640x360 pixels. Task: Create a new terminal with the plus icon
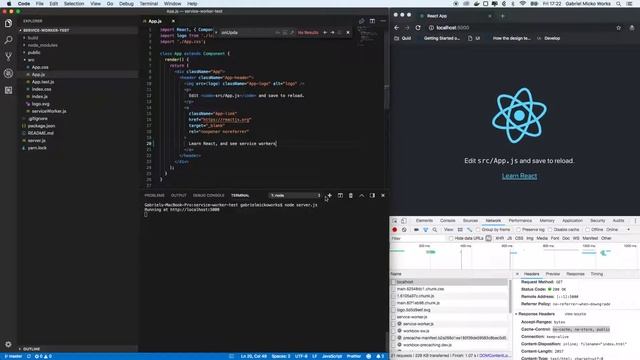[x=329, y=196]
